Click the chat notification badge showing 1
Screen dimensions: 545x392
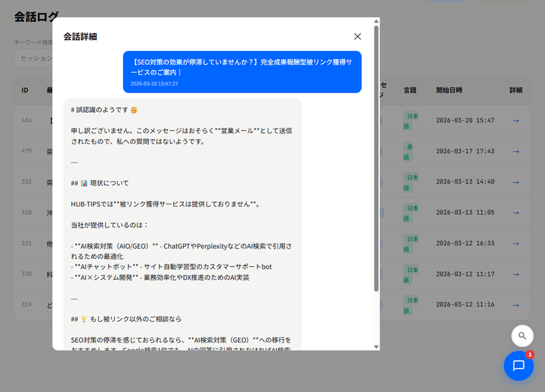click(530, 355)
